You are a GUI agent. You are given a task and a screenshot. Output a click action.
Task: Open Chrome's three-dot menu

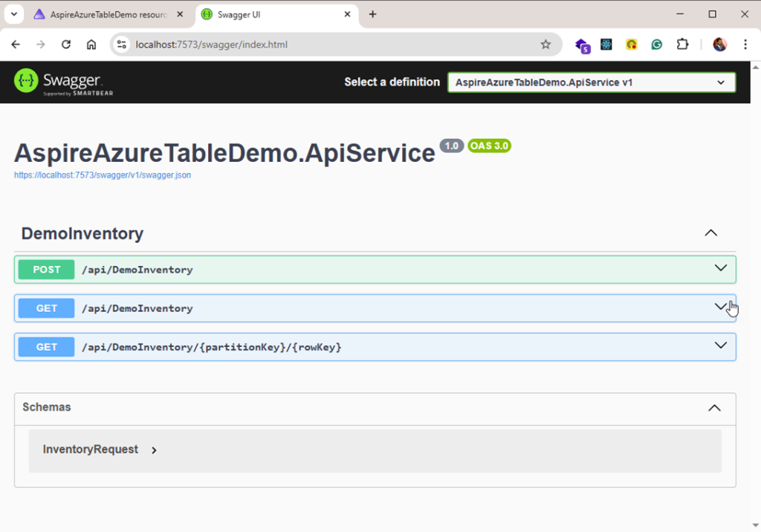point(745,45)
